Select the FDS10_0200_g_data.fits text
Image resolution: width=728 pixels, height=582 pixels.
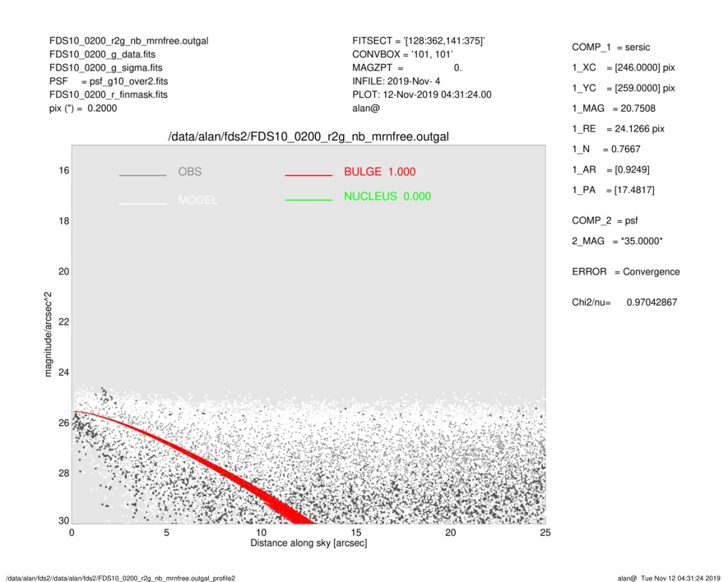[x=102, y=54]
